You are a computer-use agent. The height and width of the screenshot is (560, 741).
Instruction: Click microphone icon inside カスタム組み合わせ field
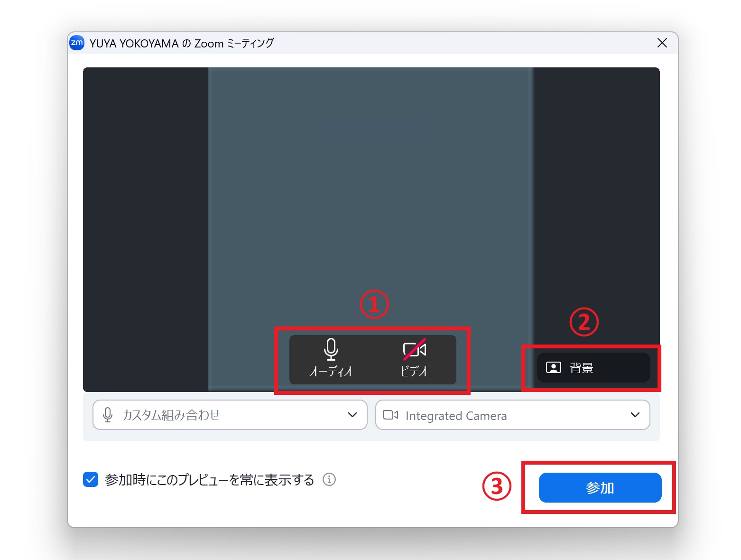tap(108, 415)
